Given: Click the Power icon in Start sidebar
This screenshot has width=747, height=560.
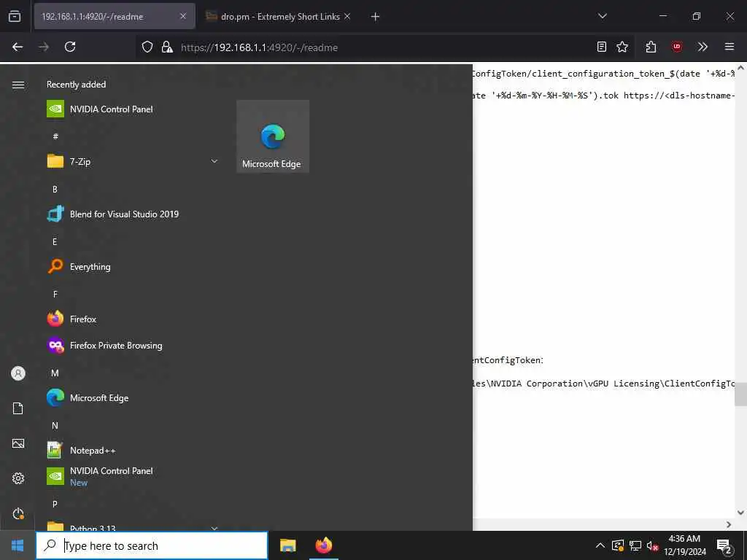Looking at the screenshot, I should (18, 513).
